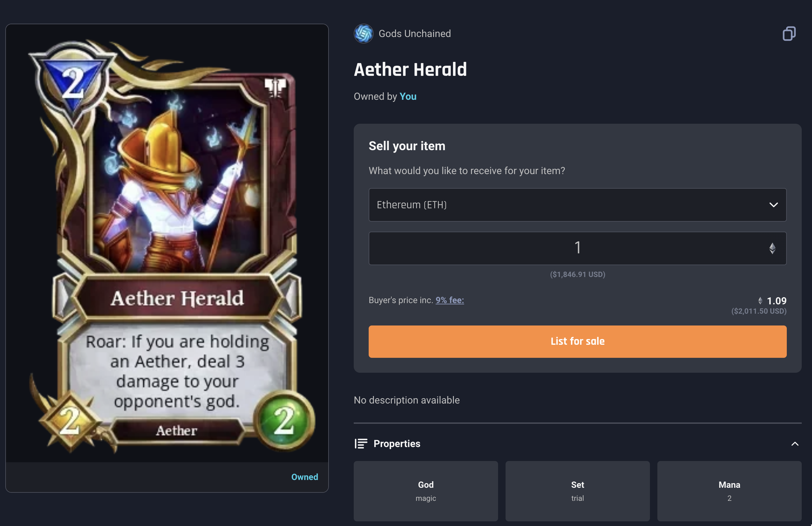
Task: Click the ETH icon beside the 1.09 buyer price
Action: [760, 300]
